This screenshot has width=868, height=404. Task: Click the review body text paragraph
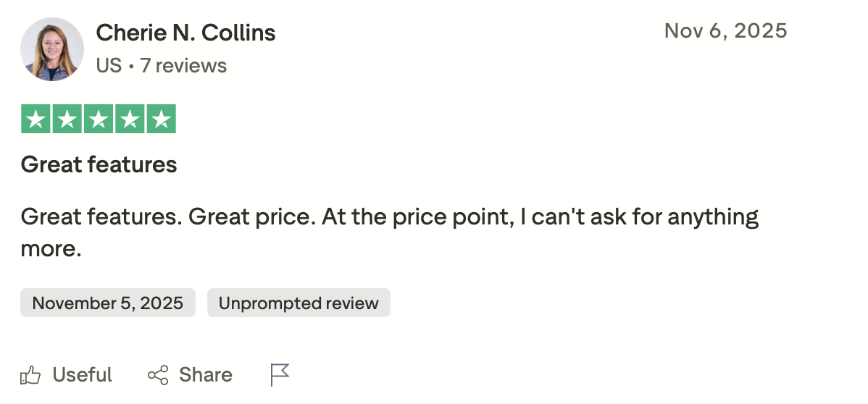tap(389, 217)
